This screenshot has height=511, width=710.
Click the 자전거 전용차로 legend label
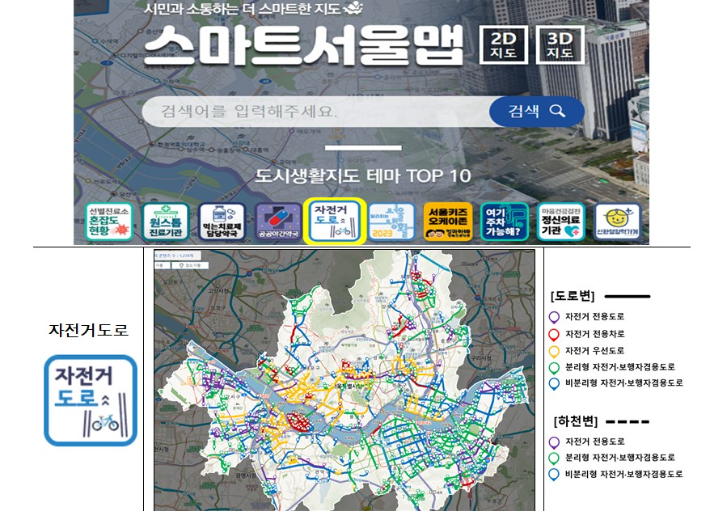595,334
